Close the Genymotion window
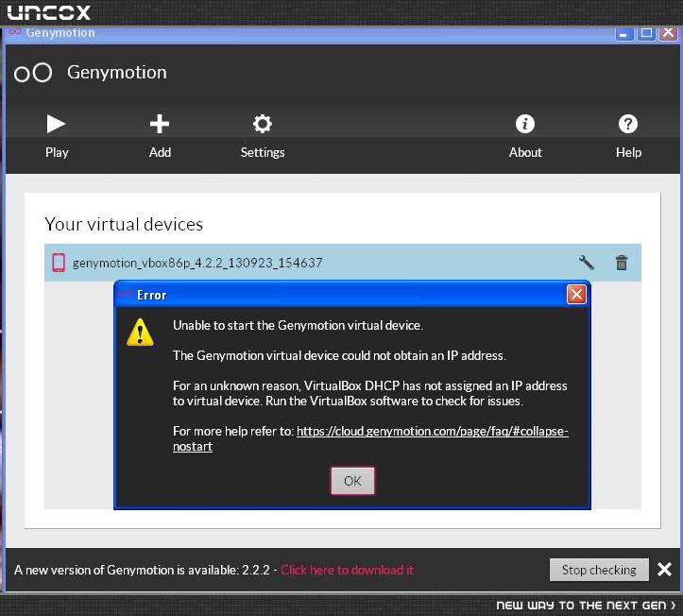Viewport: 683px width, 616px height. click(x=669, y=34)
